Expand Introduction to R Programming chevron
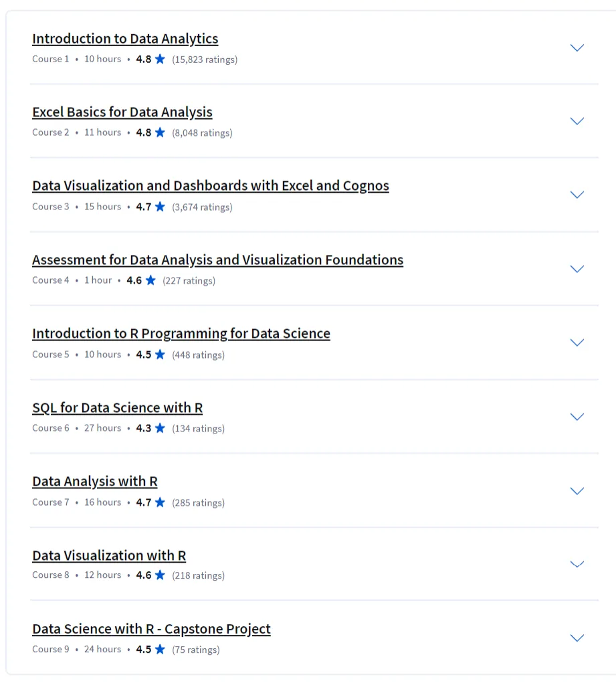This screenshot has width=616, height=683. 577,343
